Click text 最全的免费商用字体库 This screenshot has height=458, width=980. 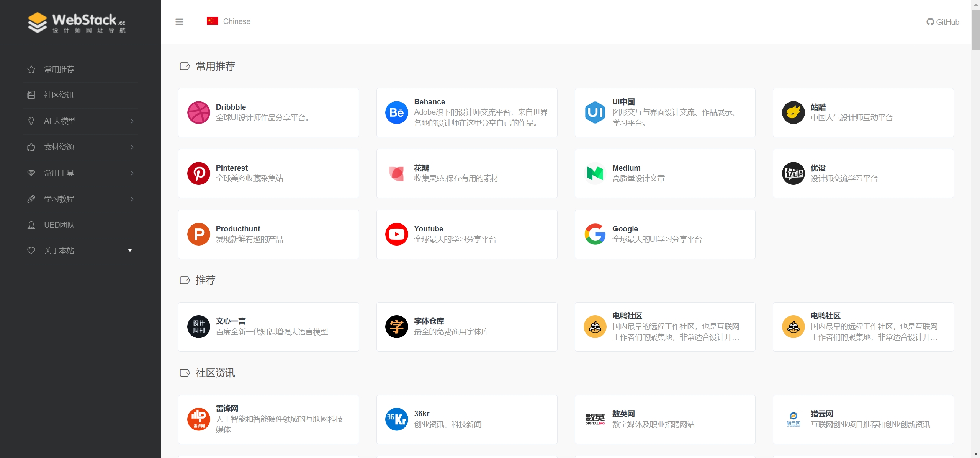pyautogui.click(x=451, y=332)
